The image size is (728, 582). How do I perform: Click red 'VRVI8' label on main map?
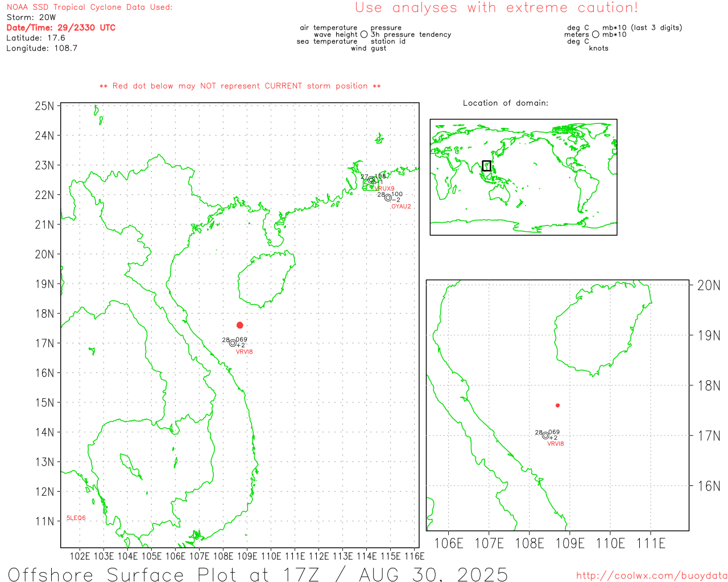[x=245, y=352]
